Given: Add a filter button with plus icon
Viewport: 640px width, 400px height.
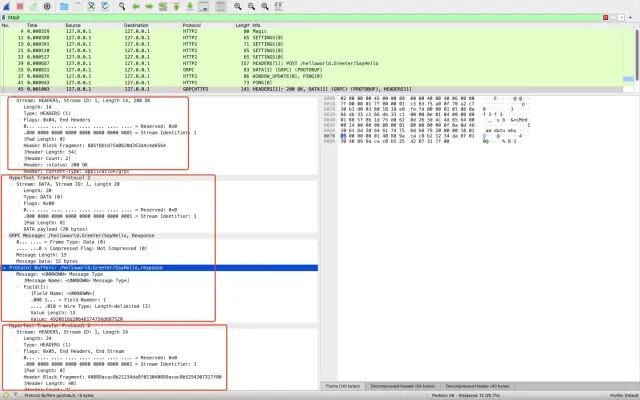Looking at the screenshot, I should 631,18.
